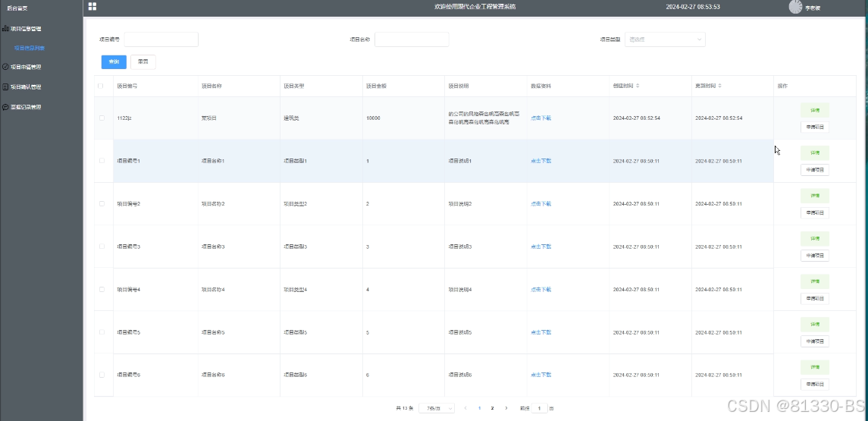Click the 申请项目 button in row 1122jz
868x421 pixels.
click(815, 127)
